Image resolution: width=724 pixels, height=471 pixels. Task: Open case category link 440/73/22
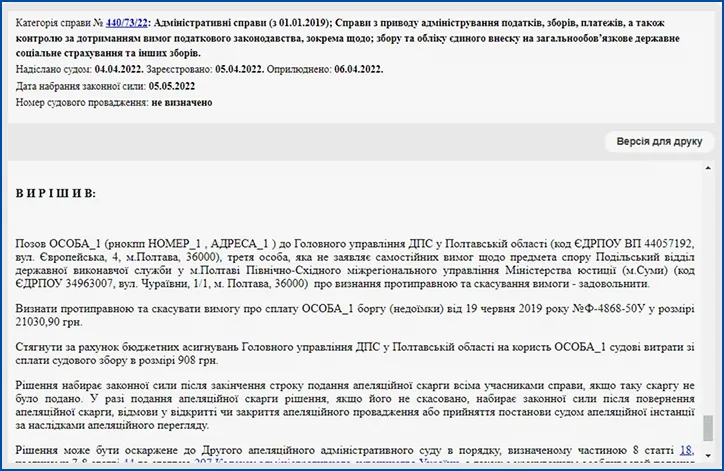(x=127, y=23)
